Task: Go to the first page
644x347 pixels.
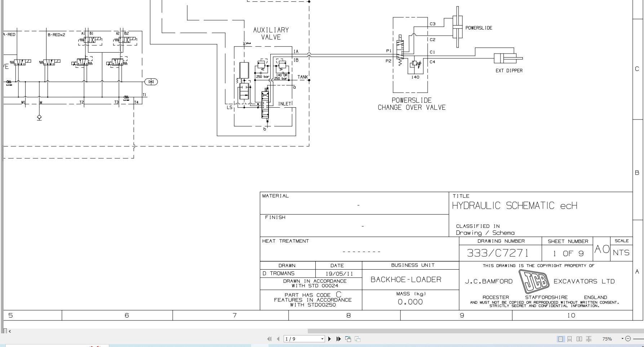Action: pos(269,339)
